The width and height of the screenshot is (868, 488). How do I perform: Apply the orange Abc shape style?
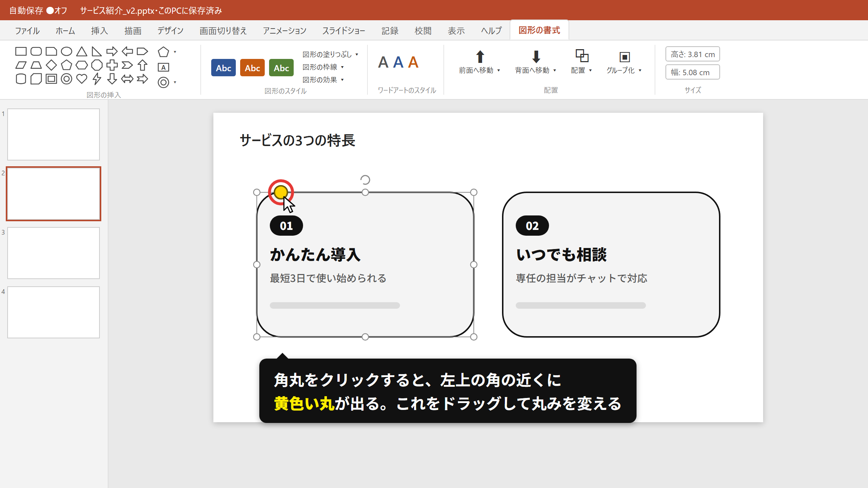(252, 68)
